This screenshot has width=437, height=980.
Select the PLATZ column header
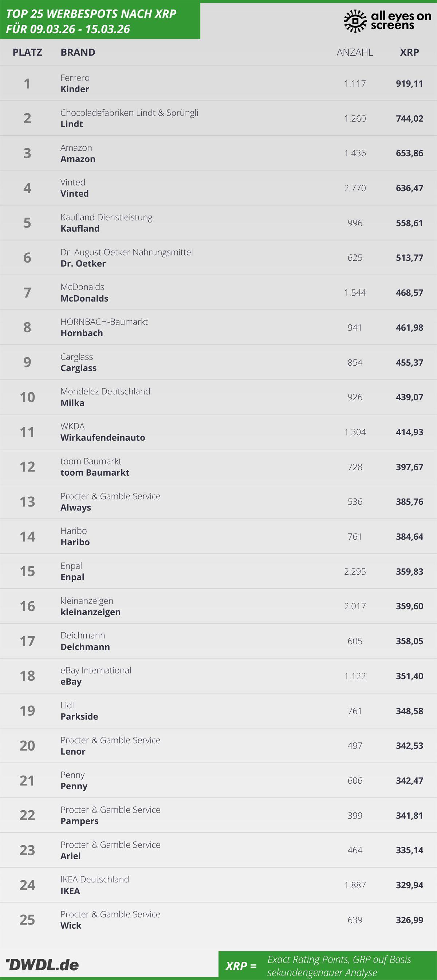click(27, 52)
